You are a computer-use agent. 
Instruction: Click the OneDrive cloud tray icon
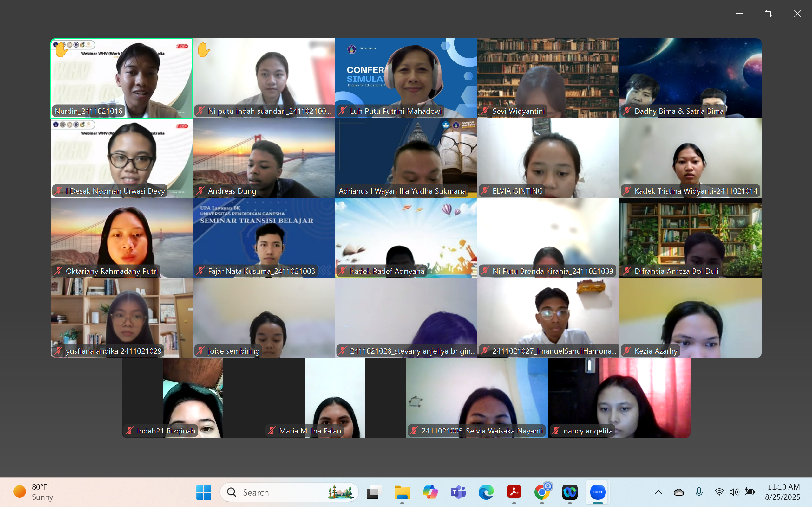(x=678, y=492)
